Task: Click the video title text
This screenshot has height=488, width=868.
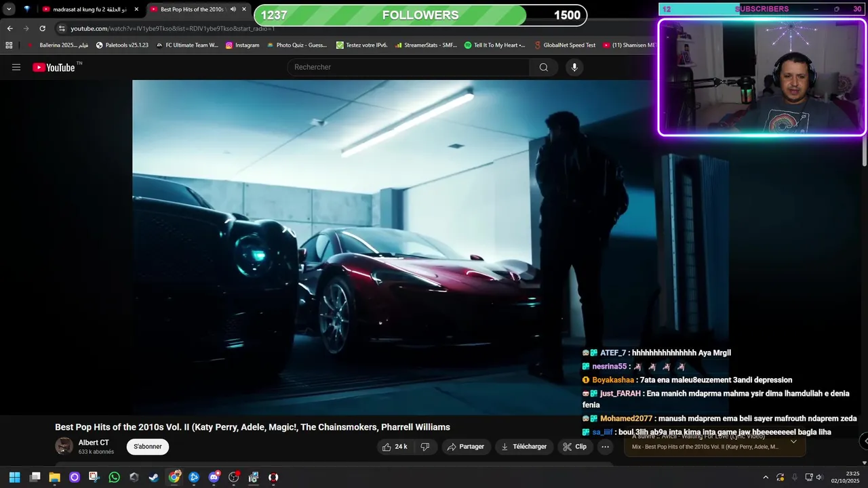Action: (x=252, y=427)
